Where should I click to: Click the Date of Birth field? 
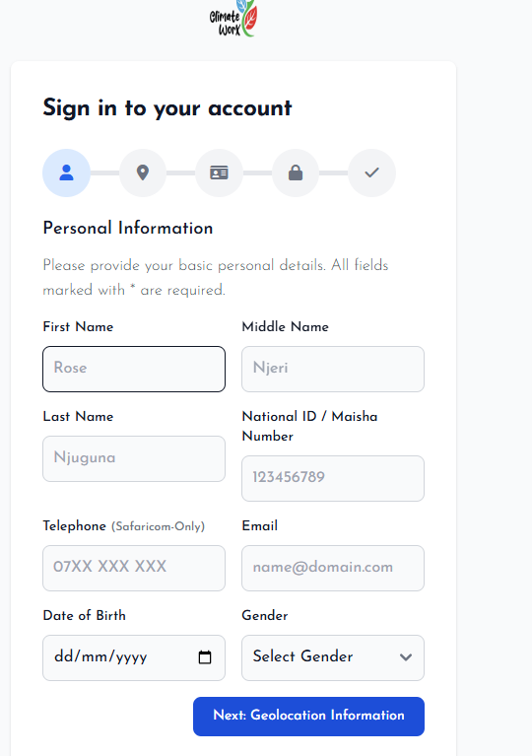(134, 657)
